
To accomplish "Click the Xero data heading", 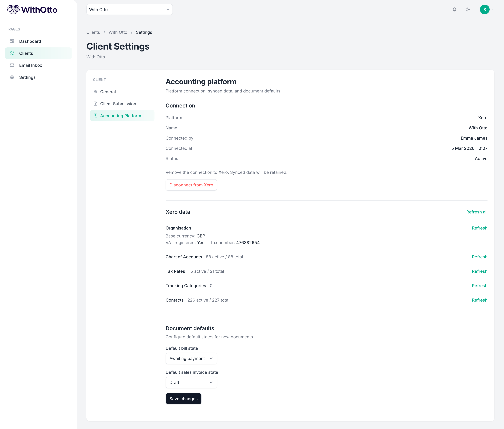I will [178, 212].
